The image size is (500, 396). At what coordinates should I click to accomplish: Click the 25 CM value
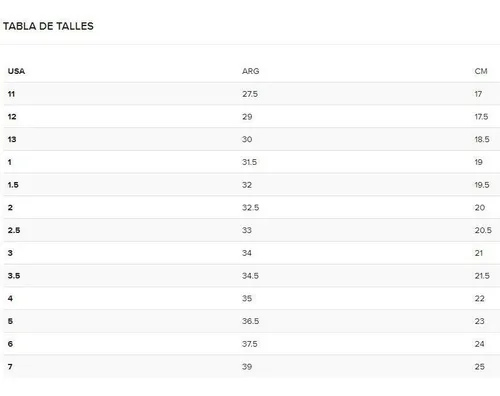pyautogui.click(x=480, y=367)
